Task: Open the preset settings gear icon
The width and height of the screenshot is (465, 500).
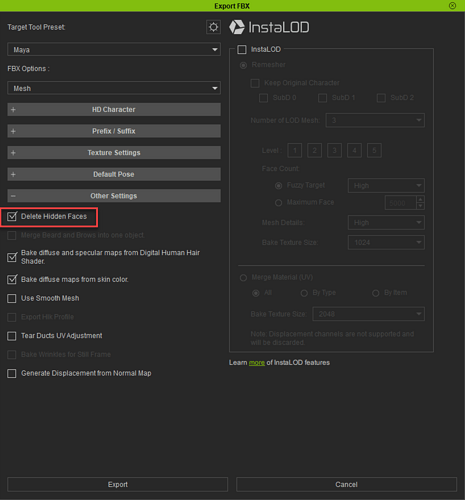Action: pyautogui.click(x=213, y=27)
